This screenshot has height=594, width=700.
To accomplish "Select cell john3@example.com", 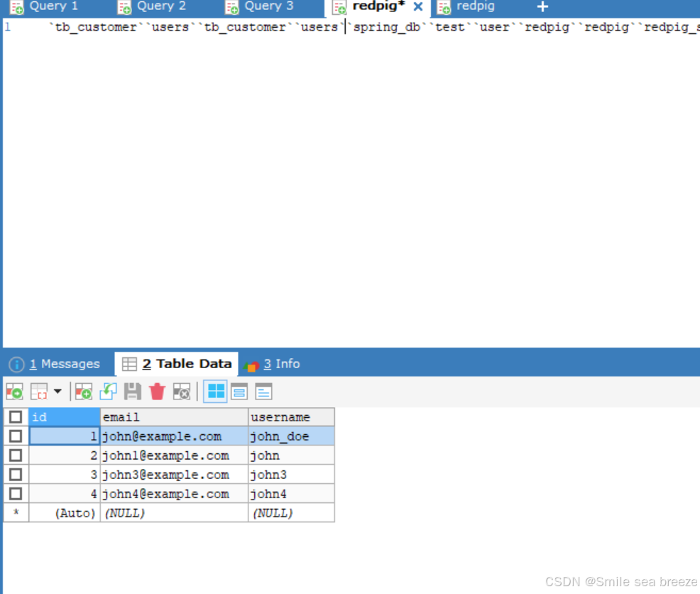I will tap(174, 475).
